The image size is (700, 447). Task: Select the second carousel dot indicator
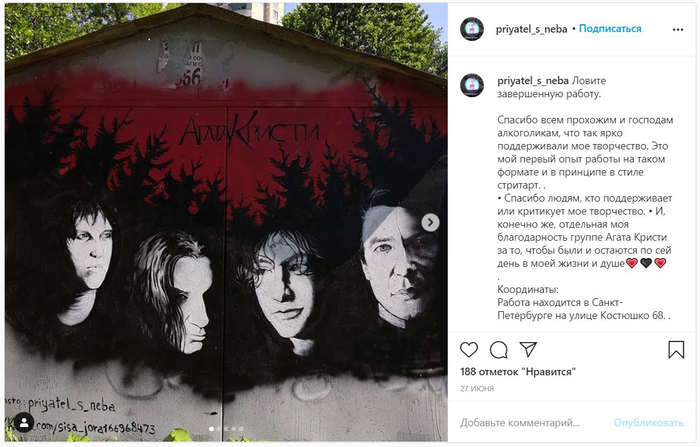(x=219, y=429)
